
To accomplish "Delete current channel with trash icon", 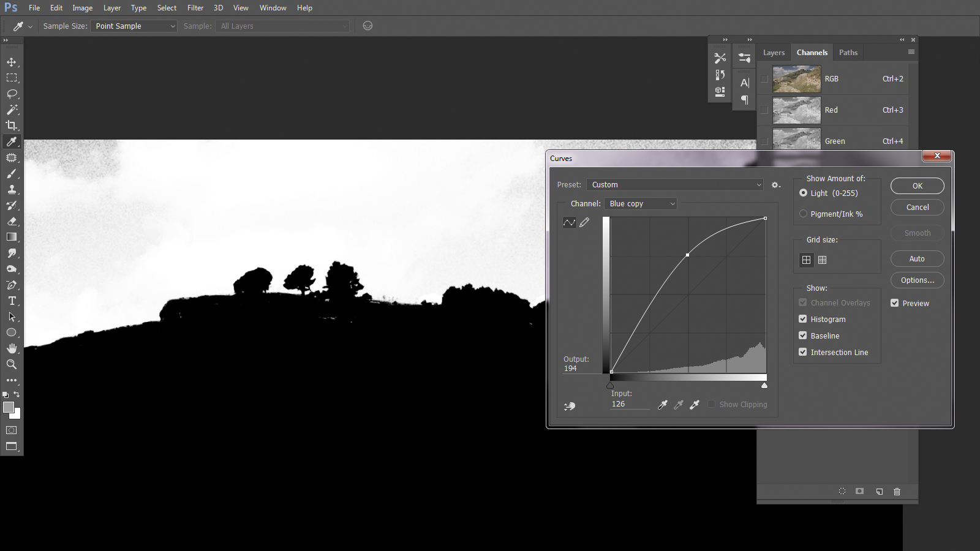I will pos(897,492).
